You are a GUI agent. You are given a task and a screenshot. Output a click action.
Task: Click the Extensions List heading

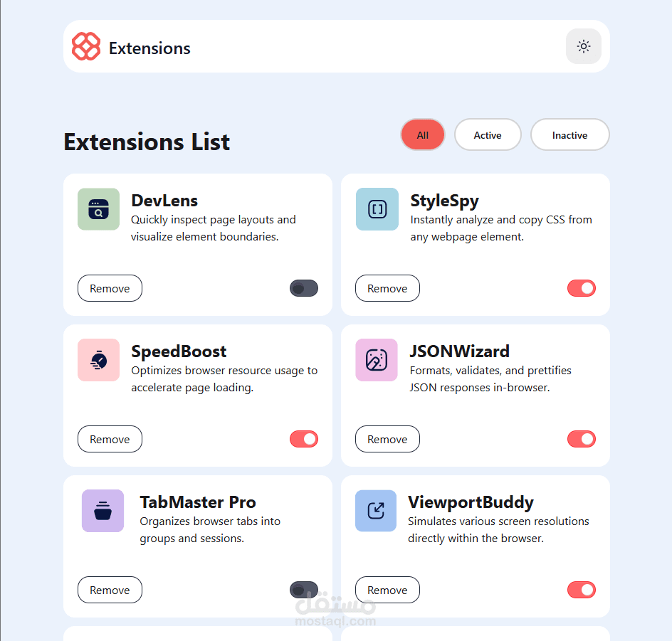147,142
